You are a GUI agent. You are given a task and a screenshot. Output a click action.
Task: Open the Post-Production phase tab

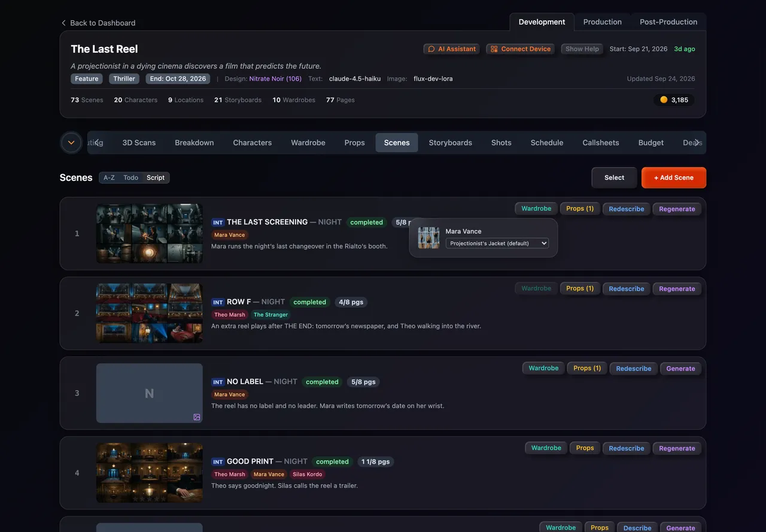point(668,22)
